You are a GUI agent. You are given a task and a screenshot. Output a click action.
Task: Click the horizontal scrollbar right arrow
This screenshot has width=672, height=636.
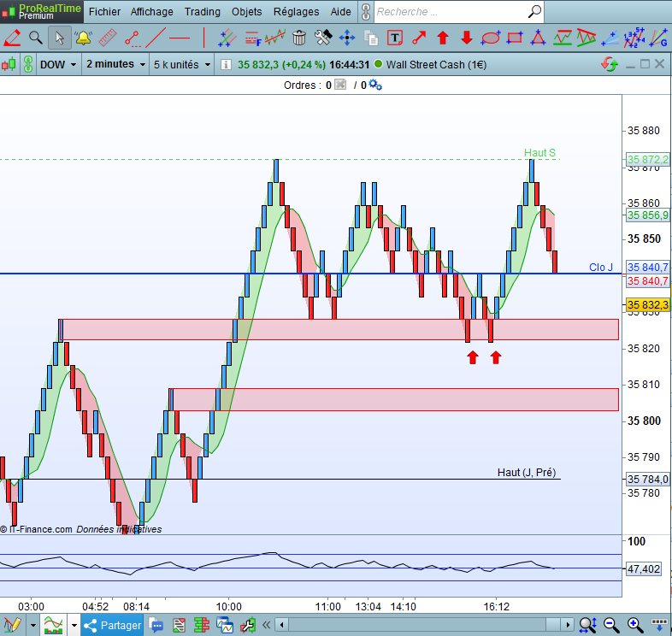click(x=568, y=624)
